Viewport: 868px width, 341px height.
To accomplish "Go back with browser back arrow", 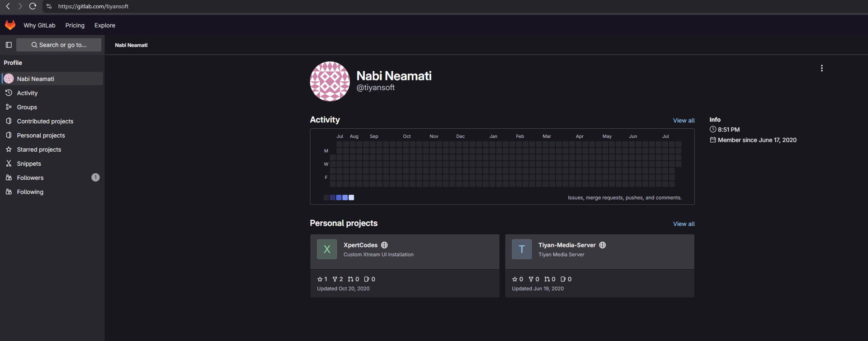I will [8, 6].
